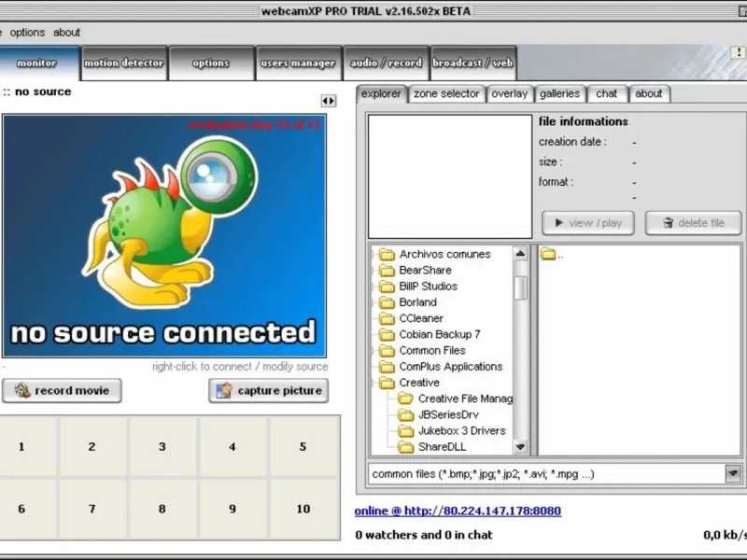This screenshot has width=747, height=560.
Task: Click the Common Files folder icon
Action: [x=387, y=351]
